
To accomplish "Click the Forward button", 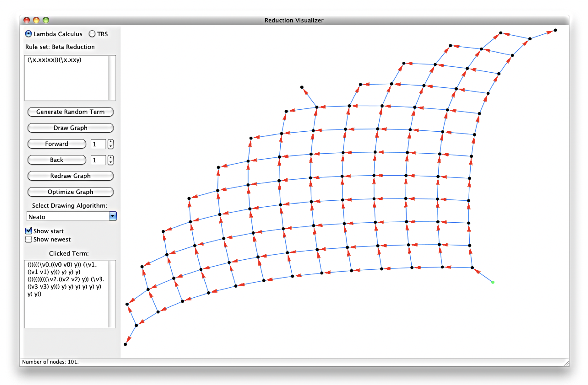I will click(x=57, y=144).
